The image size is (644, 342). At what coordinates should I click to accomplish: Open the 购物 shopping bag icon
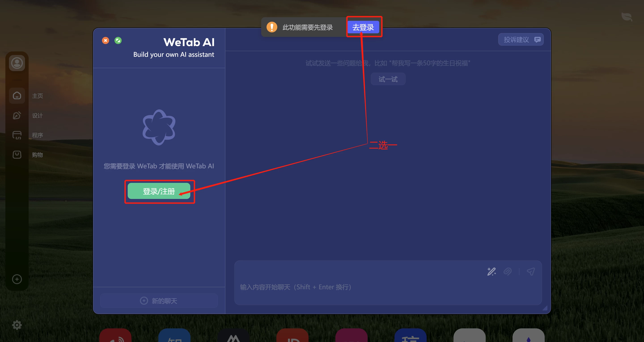pos(17,154)
